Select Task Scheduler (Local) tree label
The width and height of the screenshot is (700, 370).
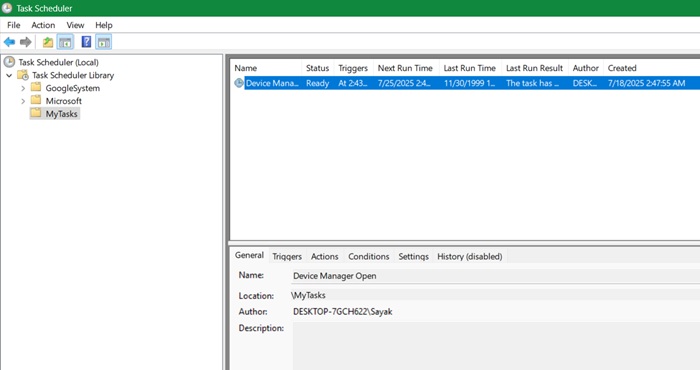coord(58,62)
